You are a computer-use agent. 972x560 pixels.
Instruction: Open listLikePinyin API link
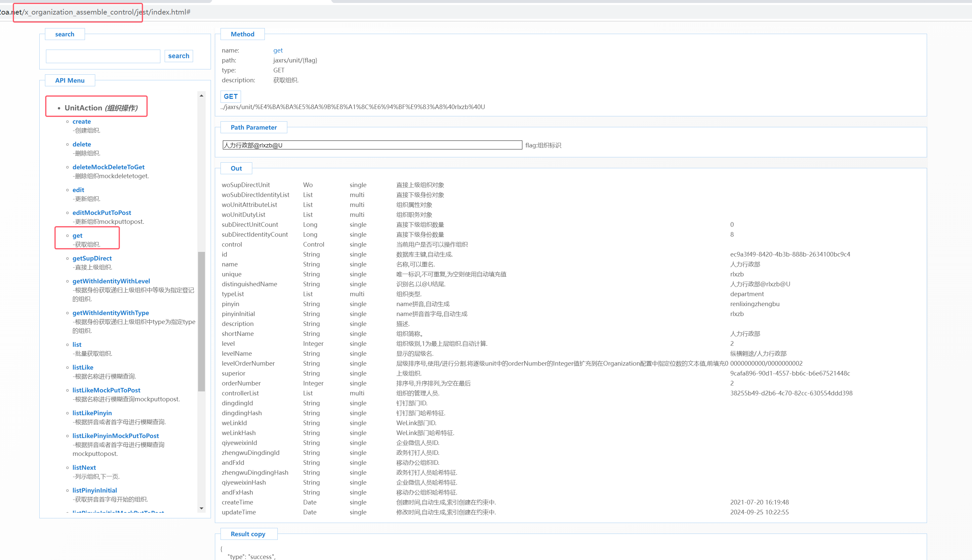[x=92, y=413]
